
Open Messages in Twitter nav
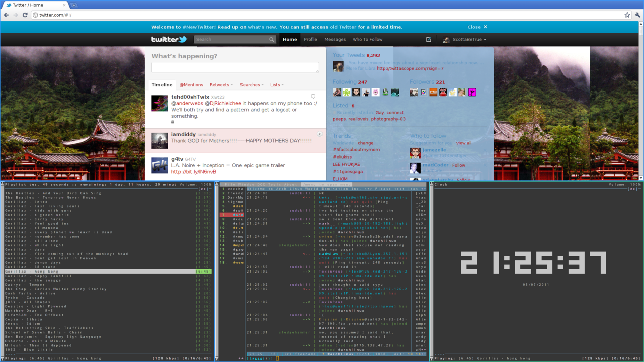(335, 39)
